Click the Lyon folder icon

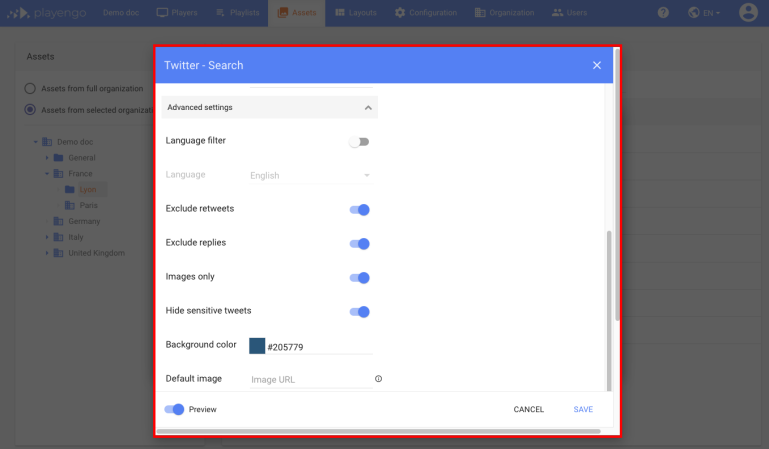[x=70, y=190]
